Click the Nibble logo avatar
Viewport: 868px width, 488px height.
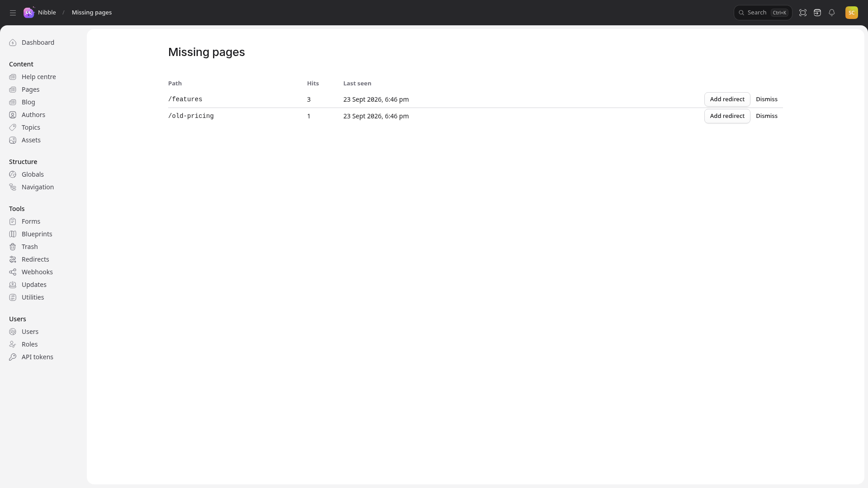point(29,13)
